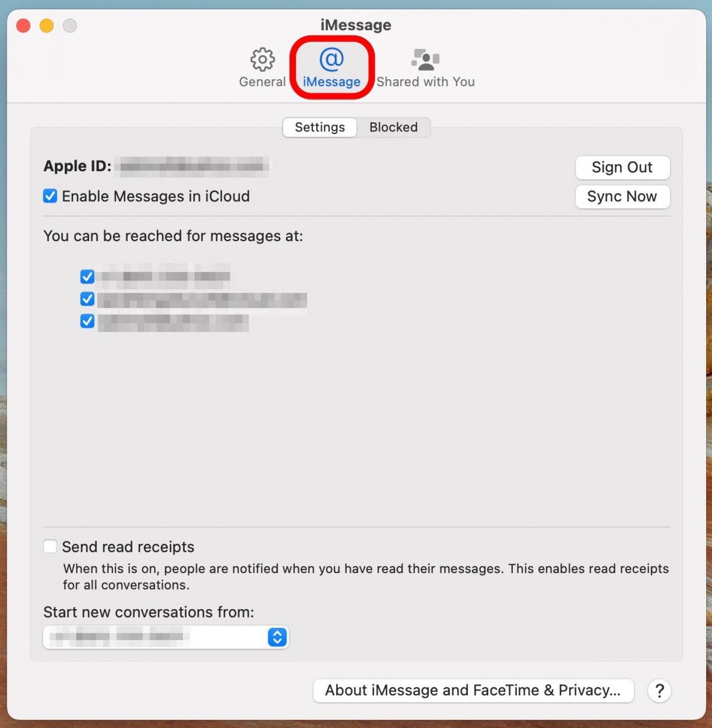The image size is (712, 728).
Task: Enable Send read receipts checkbox
Action: click(50, 546)
